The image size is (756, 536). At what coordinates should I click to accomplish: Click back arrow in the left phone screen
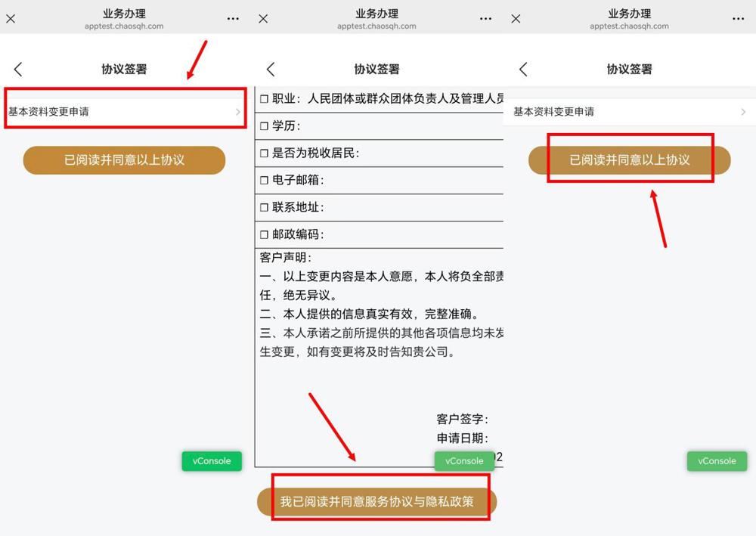[18, 70]
